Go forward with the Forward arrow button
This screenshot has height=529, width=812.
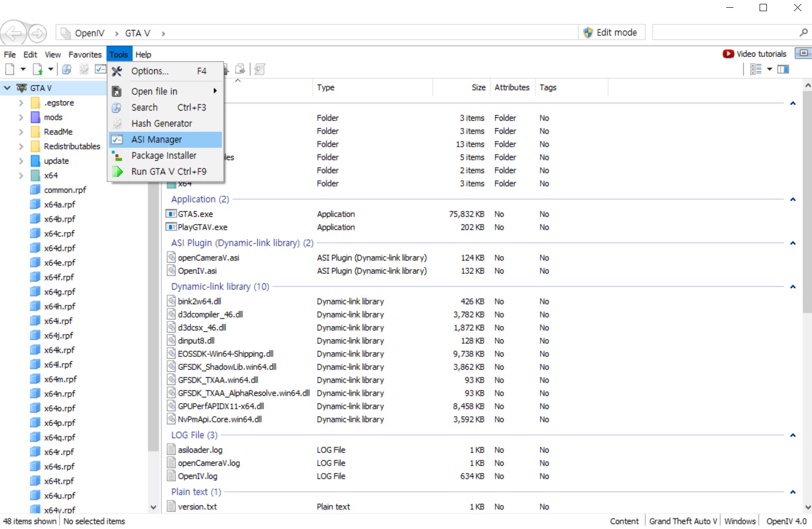37,33
